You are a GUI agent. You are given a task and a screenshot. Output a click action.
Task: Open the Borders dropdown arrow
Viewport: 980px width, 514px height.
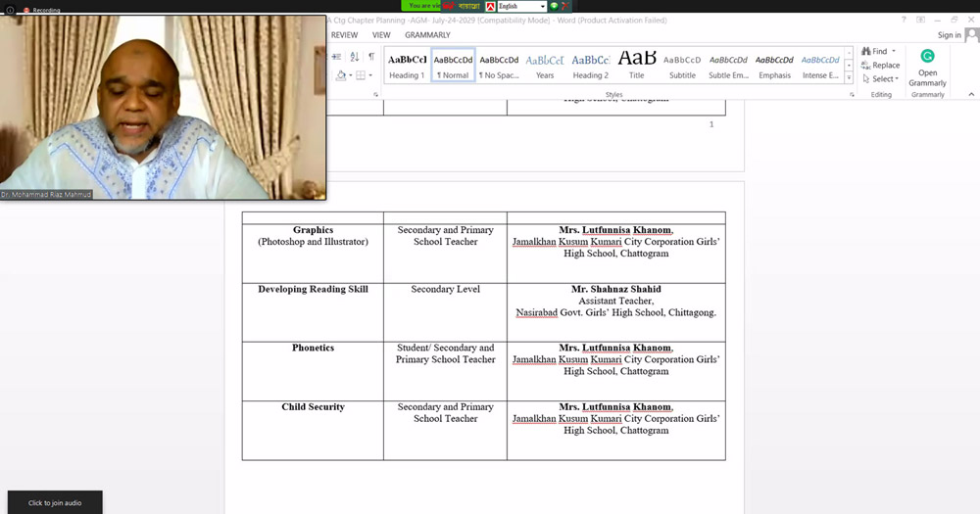pos(370,75)
